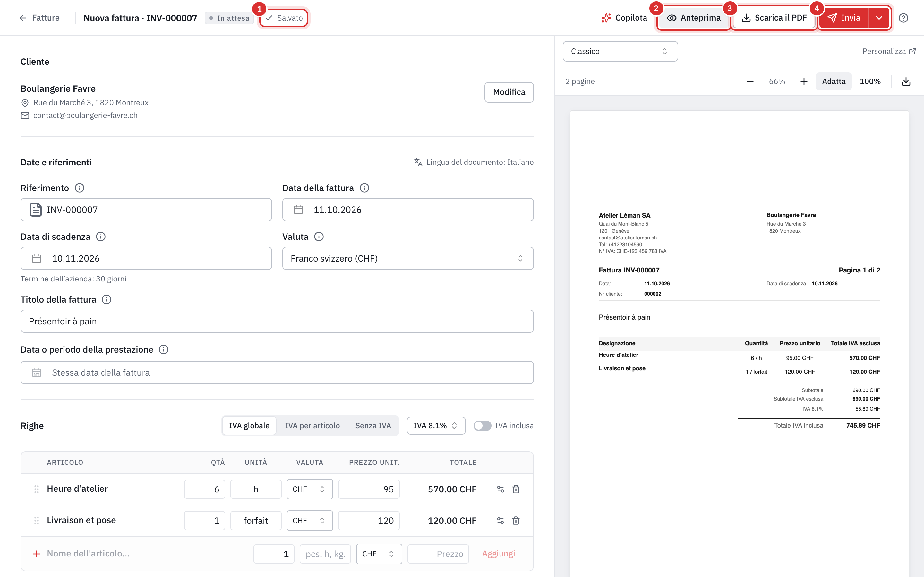Click the help question mark icon

[903, 18]
